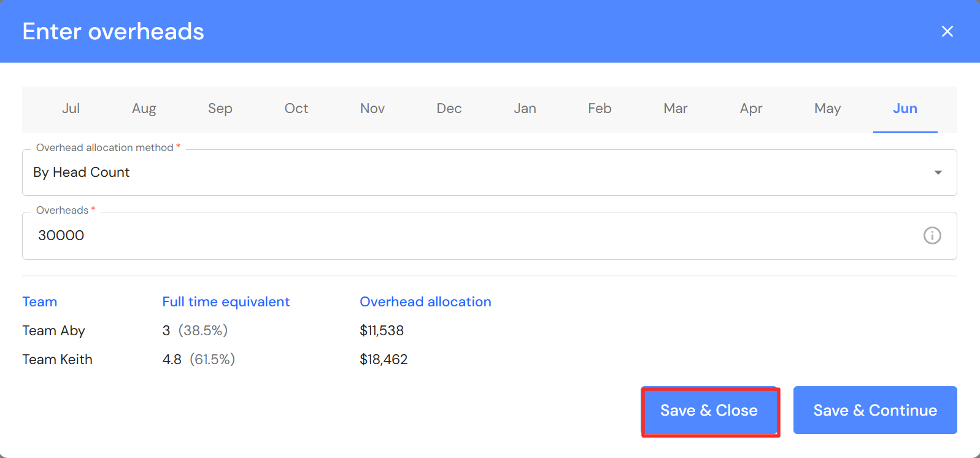Go to the Nov tab

[372, 109]
